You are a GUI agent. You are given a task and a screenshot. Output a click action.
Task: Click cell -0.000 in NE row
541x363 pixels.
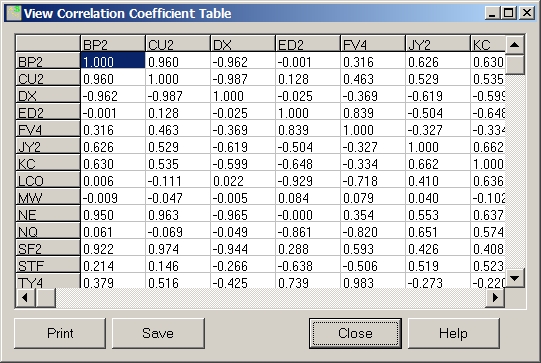tap(308, 214)
